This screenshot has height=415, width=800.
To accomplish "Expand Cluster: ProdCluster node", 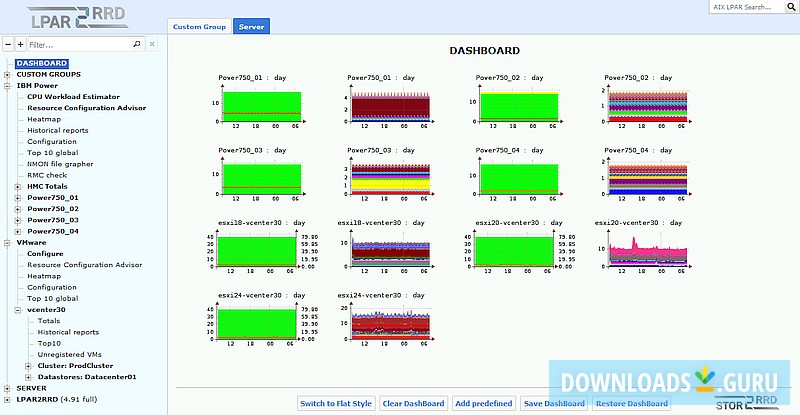I will 29,366.
